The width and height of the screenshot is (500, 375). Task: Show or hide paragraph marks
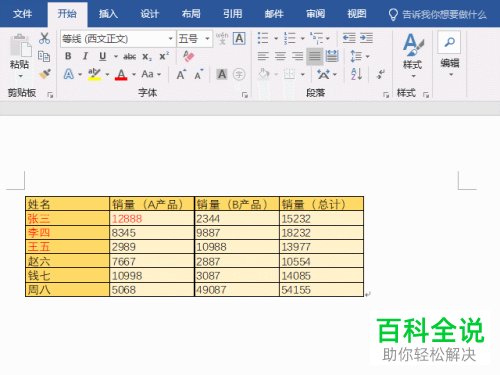(x=381, y=74)
